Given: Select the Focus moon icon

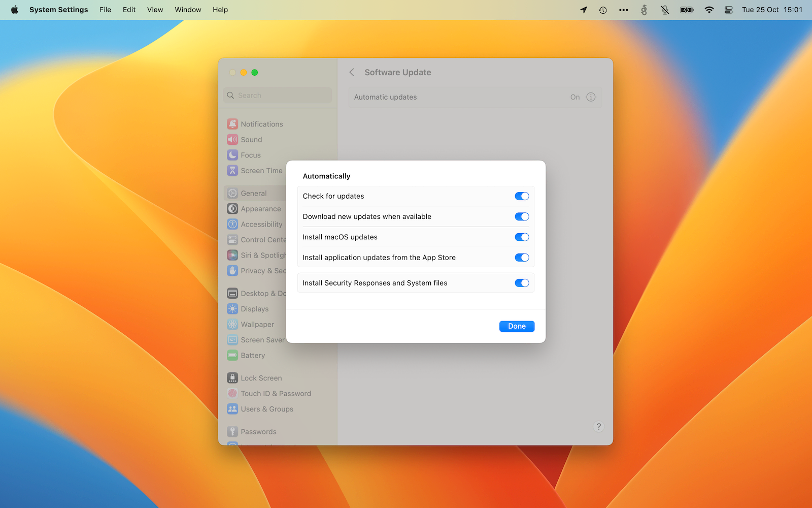Looking at the screenshot, I should (x=232, y=155).
